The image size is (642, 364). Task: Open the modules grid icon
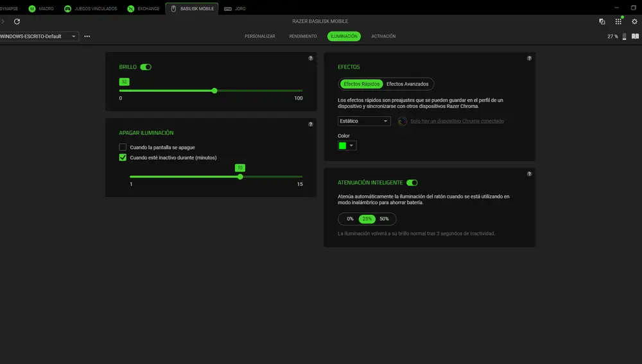[618, 21]
